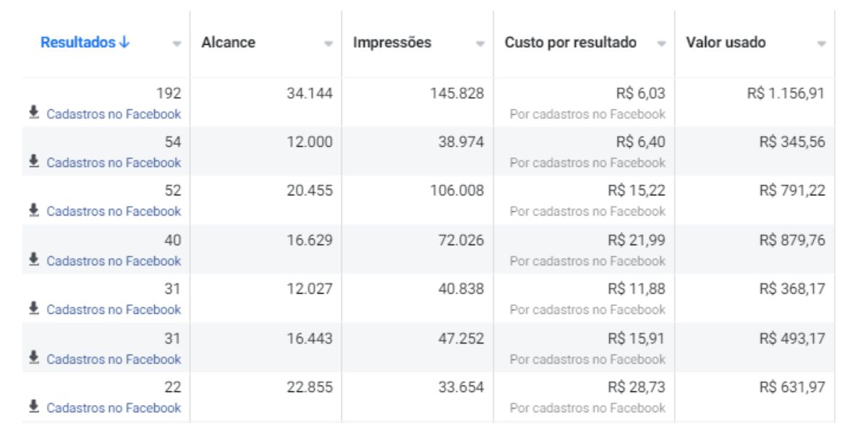Open Cadastros no Facebook link under 54
This screenshot has width=868, height=434.
pyautogui.click(x=114, y=163)
